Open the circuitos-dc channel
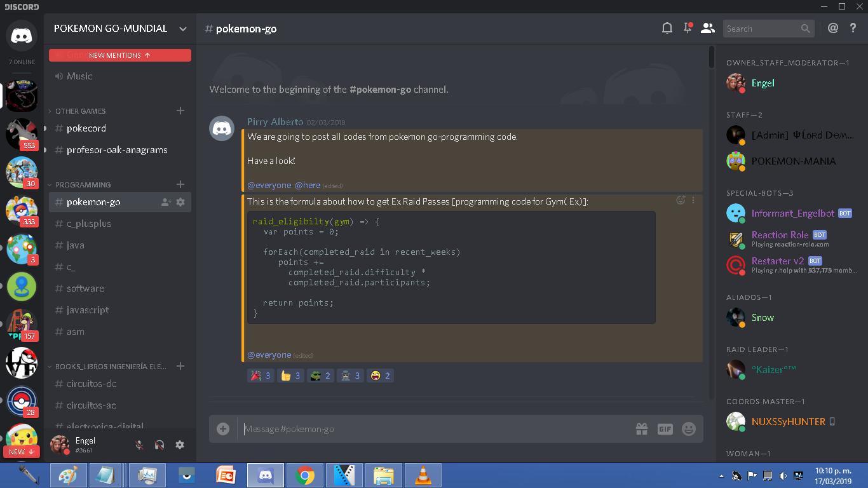 [x=120, y=384]
